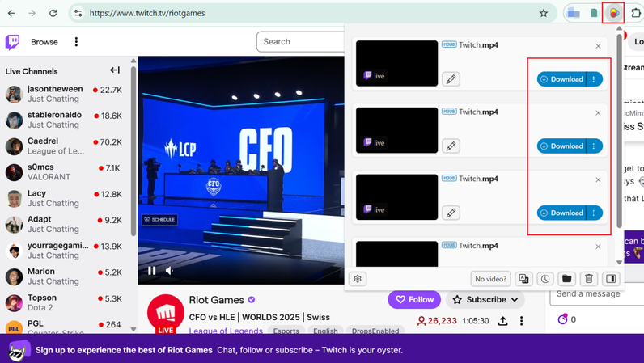Click the Live Channels sidebar scrollbar
This screenshot has height=363, width=644.
133,151
